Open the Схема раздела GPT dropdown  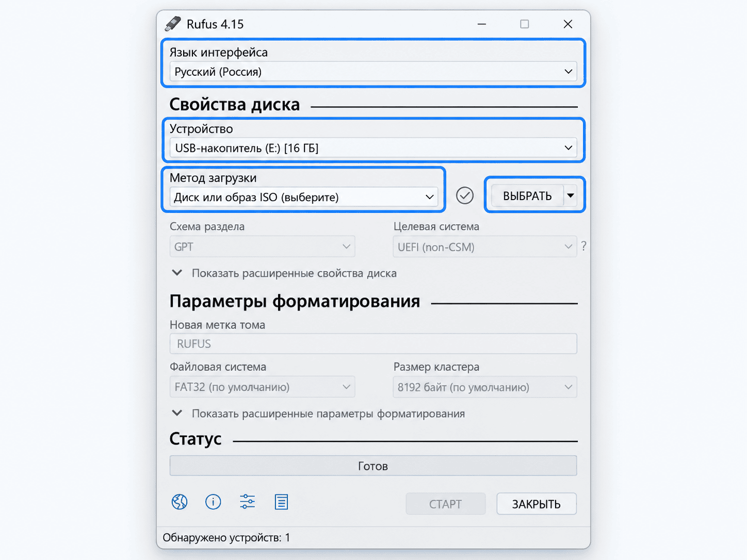(262, 246)
